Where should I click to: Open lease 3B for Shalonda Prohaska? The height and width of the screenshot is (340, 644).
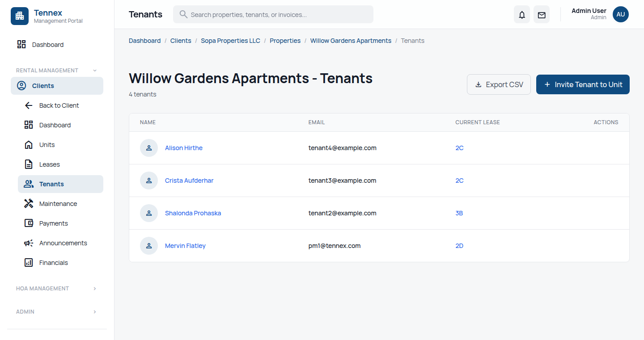tap(459, 213)
